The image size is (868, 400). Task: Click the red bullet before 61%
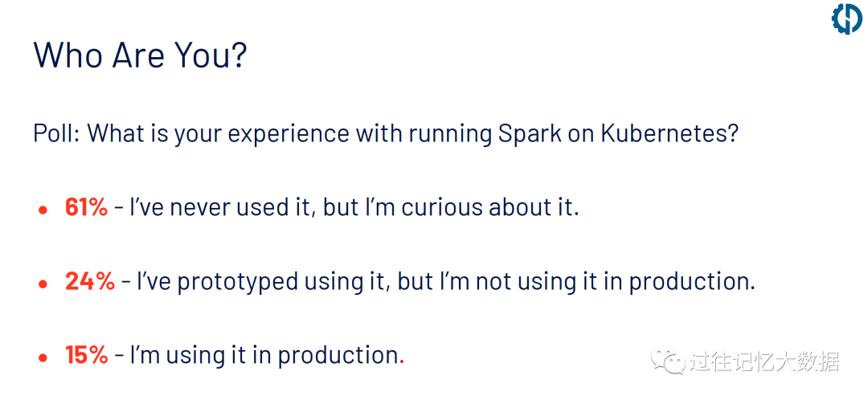point(43,210)
